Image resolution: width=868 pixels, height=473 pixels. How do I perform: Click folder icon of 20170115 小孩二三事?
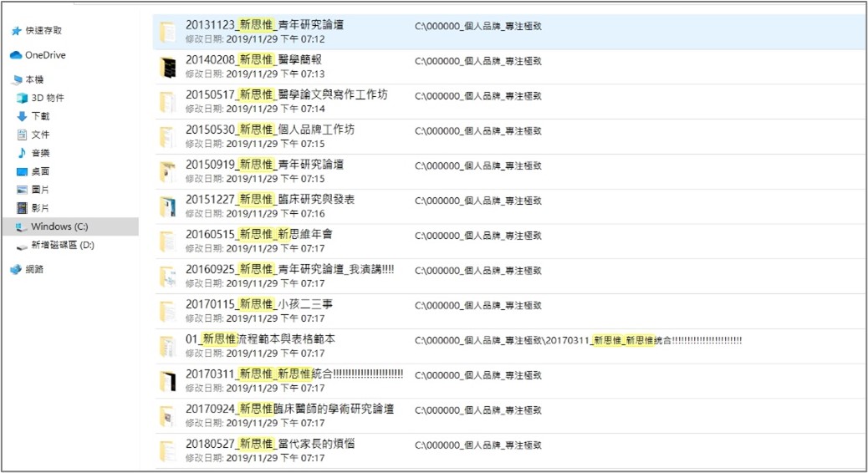167,311
